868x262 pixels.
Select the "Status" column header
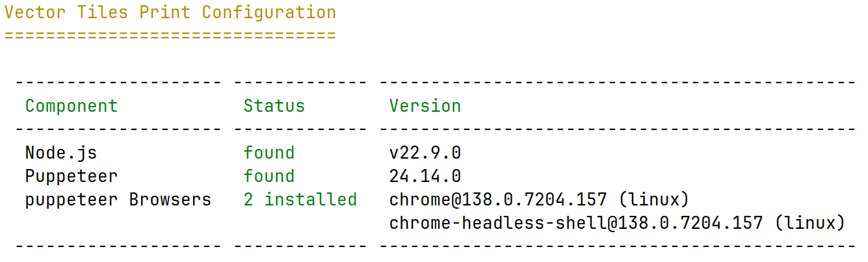(274, 106)
